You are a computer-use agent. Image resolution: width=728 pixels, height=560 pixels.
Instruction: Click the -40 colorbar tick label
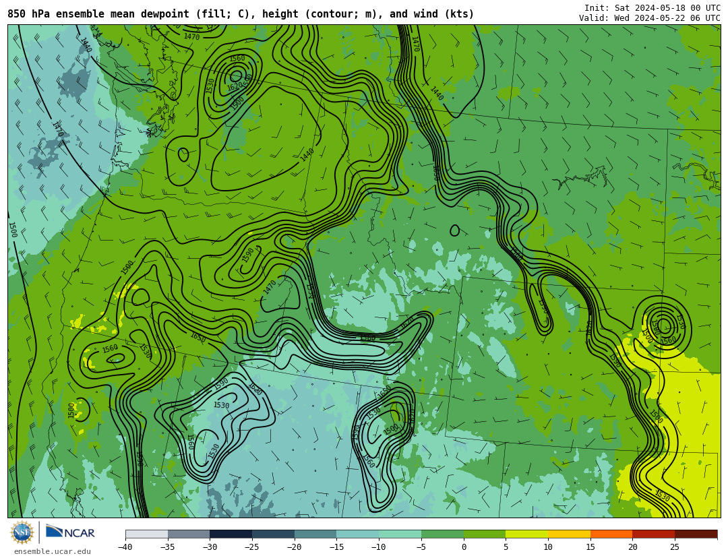point(125,547)
